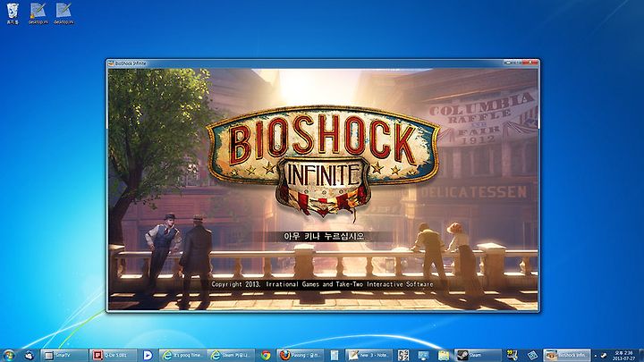The width and height of the screenshot is (644, 362).
Task: Click the white document taskbar icon
Action: (335, 356)
